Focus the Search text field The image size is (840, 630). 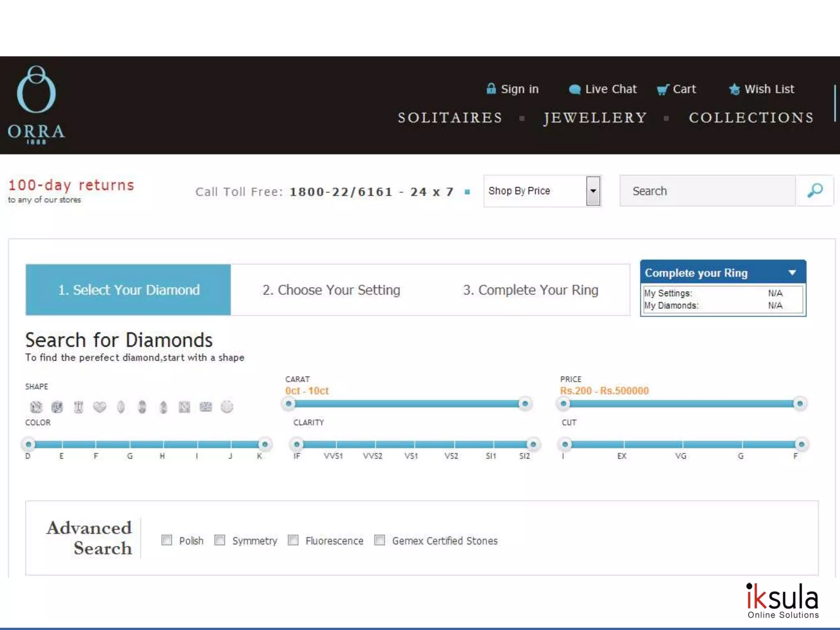pos(708,191)
